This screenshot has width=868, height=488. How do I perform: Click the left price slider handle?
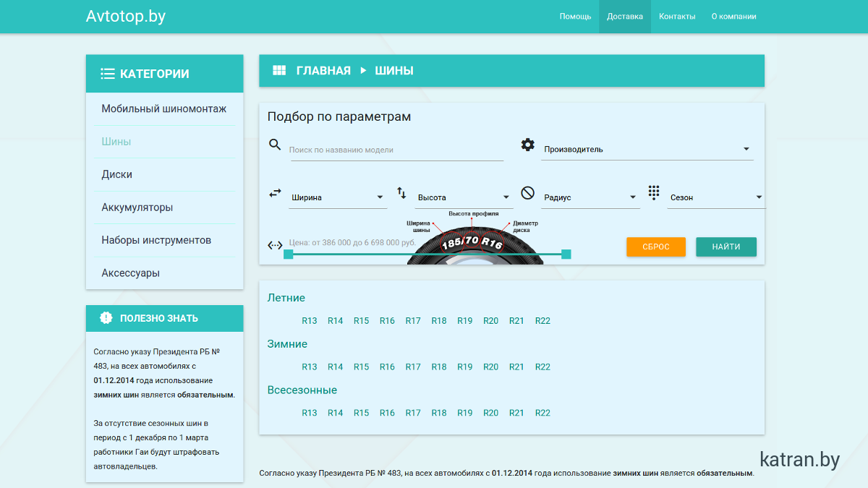289,254
